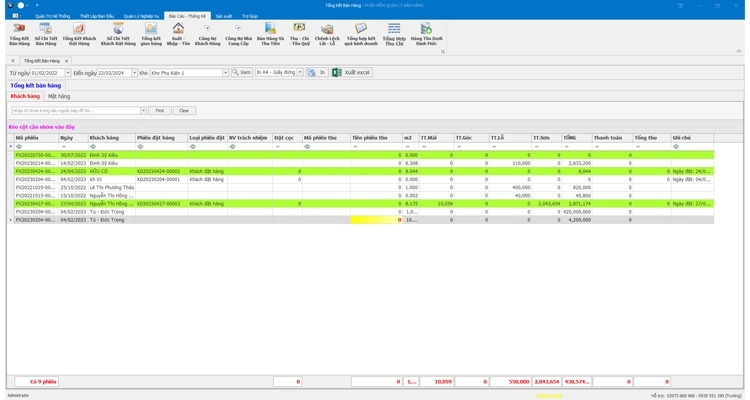Open the Quản Lý Nghiệp Vụ ribbon tab
This screenshot has height=400, width=750.
click(x=143, y=16)
